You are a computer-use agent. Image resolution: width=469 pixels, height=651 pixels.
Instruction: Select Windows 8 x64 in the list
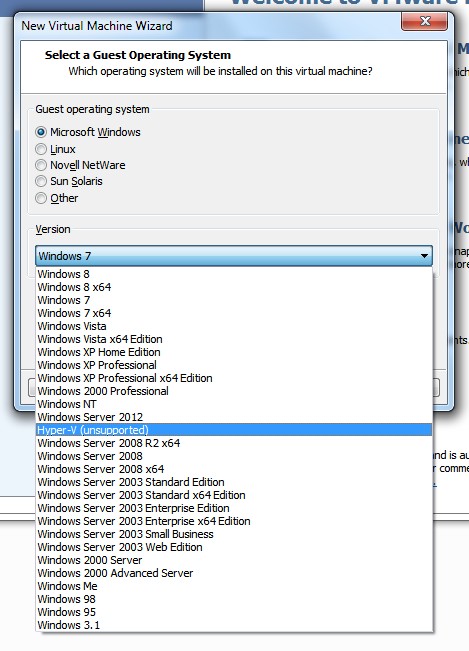pos(234,287)
